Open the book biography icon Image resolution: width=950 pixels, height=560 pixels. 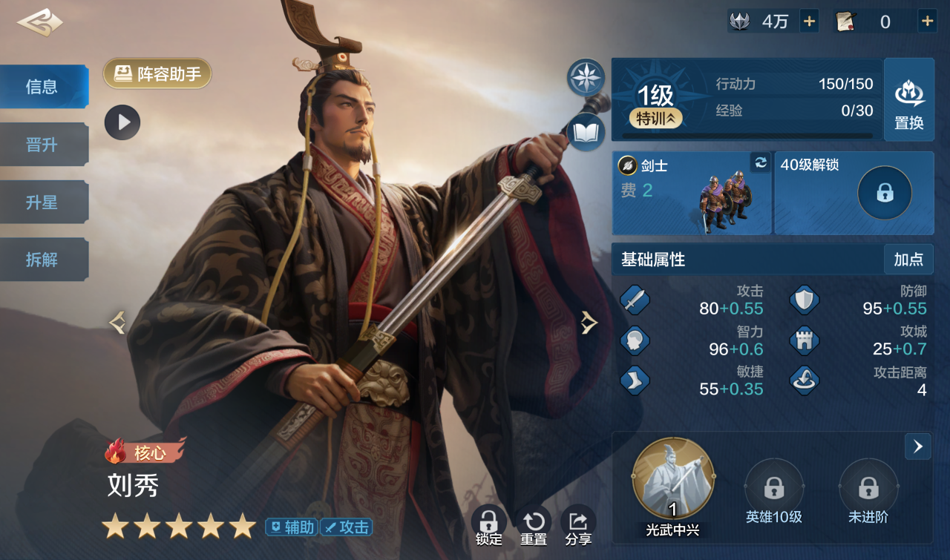[x=586, y=132]
